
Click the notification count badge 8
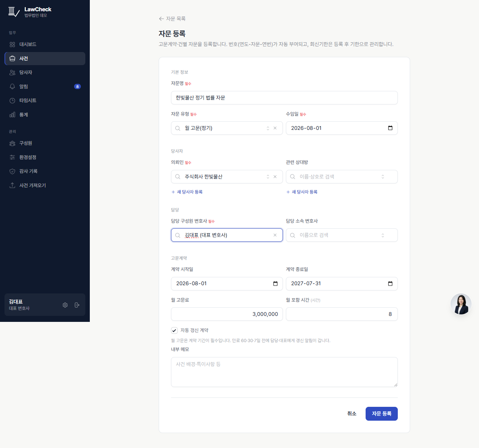(77, 86)
